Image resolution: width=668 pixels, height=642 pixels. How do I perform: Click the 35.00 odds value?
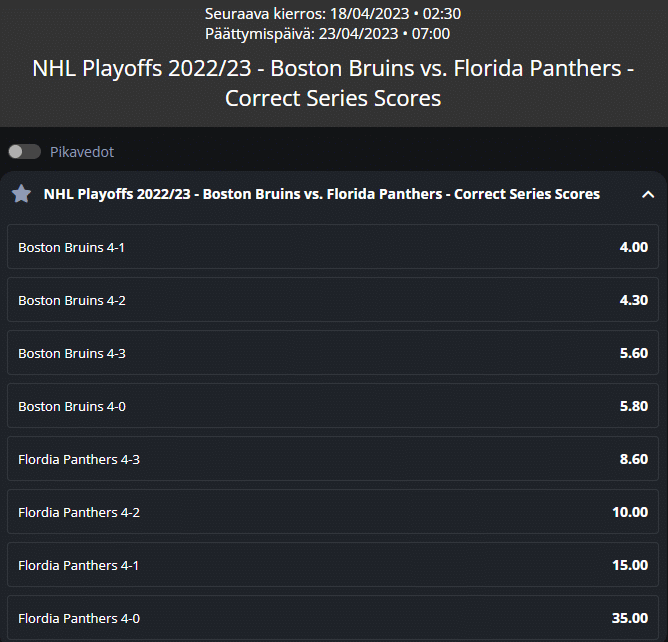[630, 618]
